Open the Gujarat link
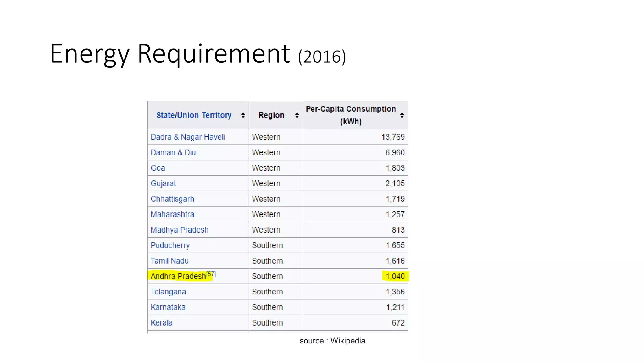 pyautogui.click(x=163, y=184)
